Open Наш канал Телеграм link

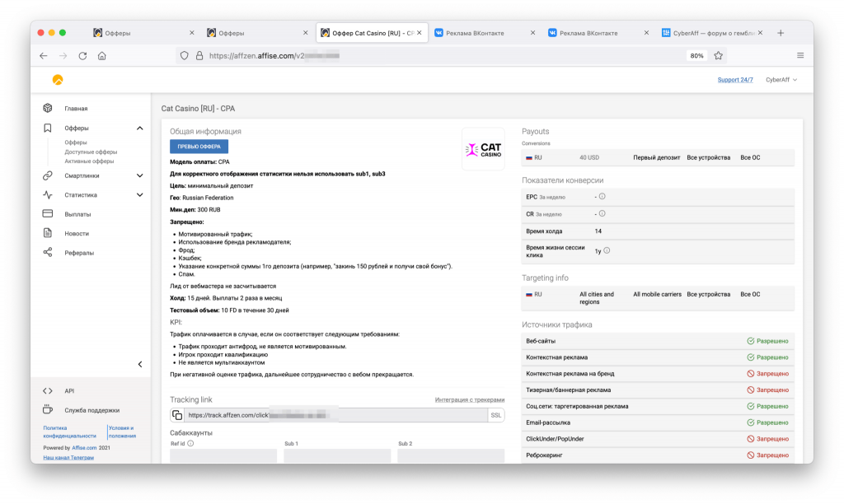point(68,458)
